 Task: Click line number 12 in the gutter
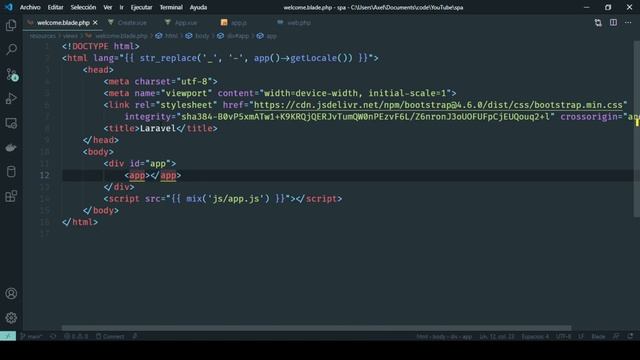(x=45, y=176)
